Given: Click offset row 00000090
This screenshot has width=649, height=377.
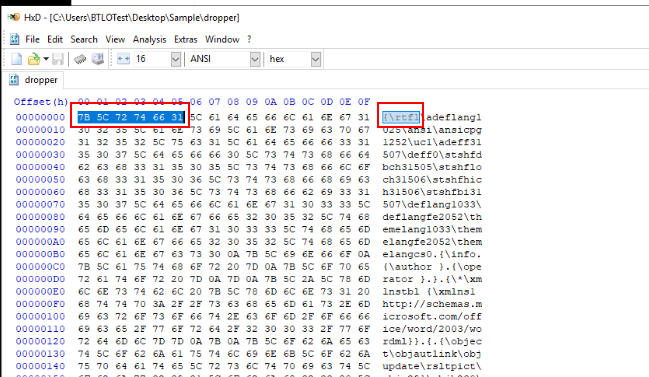Looking at the screenshot, I should coord(41,229).
